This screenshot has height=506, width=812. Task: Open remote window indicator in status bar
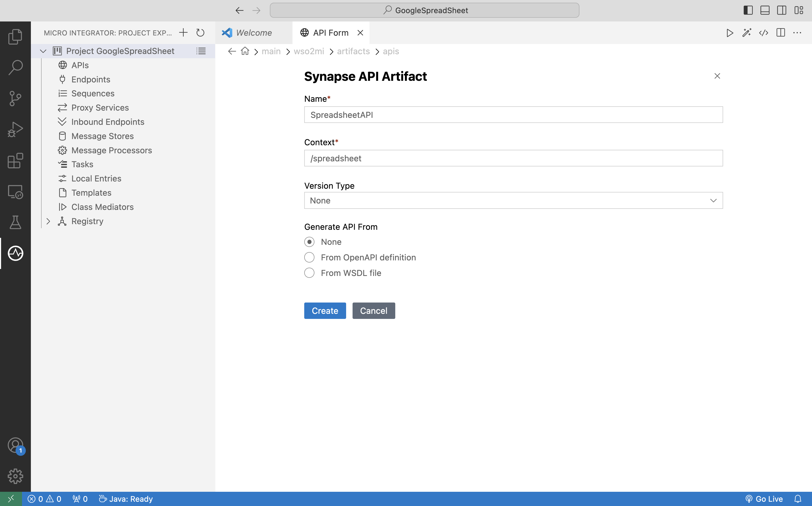[x=11, y=499]
